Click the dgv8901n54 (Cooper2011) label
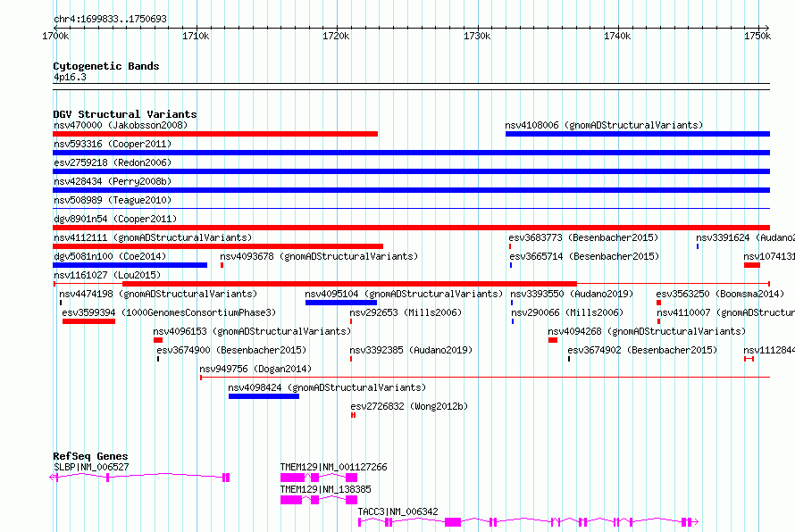This screenshot has height=532, width=795. click(115, 219)
